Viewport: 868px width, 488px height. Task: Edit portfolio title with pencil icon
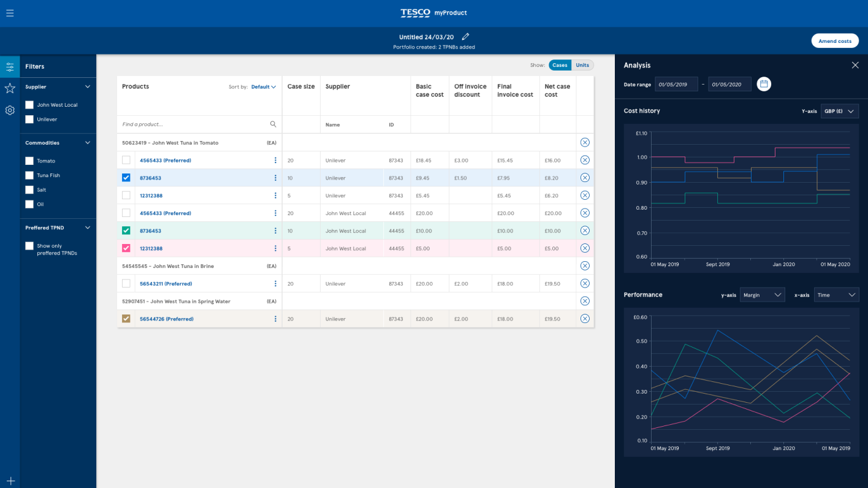click(465, 37)
